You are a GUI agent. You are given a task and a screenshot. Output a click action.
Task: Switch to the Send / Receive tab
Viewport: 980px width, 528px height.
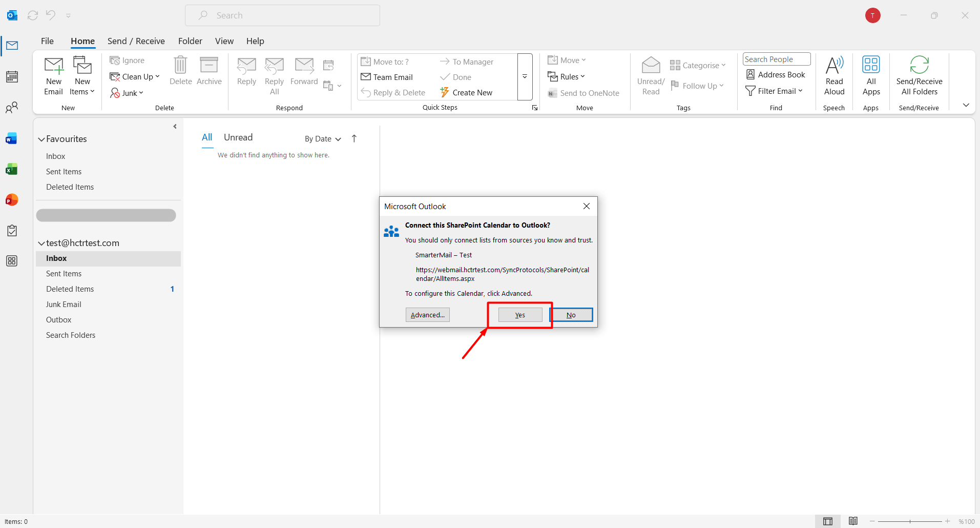point(136,41)
